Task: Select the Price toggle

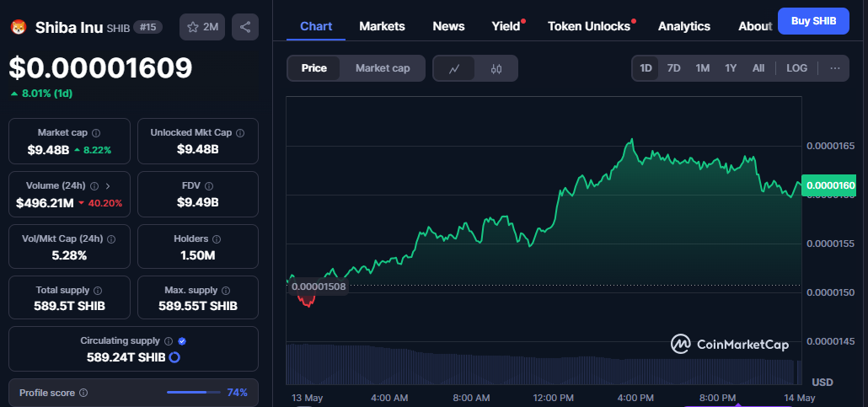Action: click(x=313, y=68)
